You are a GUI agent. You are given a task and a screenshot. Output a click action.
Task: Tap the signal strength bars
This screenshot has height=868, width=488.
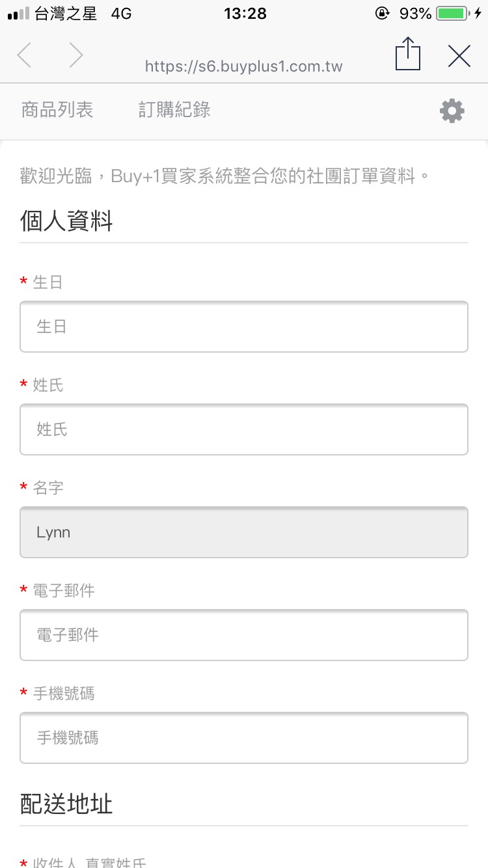click(x=19, y=14)
